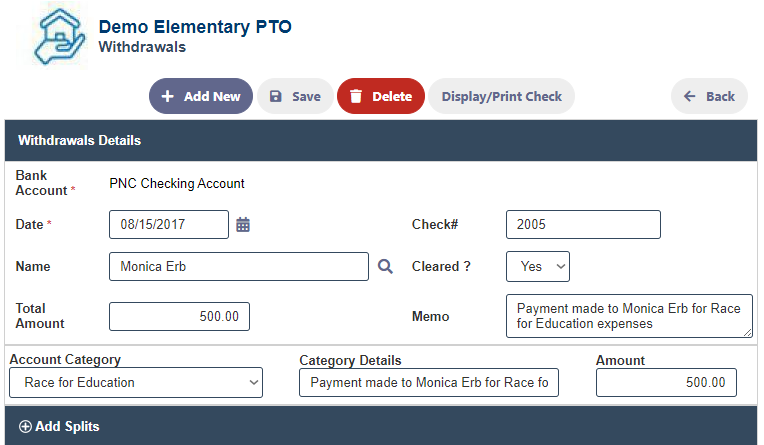Expand the Account Category dropdown
Screen dimensions: 764x445
click(136, 383)
